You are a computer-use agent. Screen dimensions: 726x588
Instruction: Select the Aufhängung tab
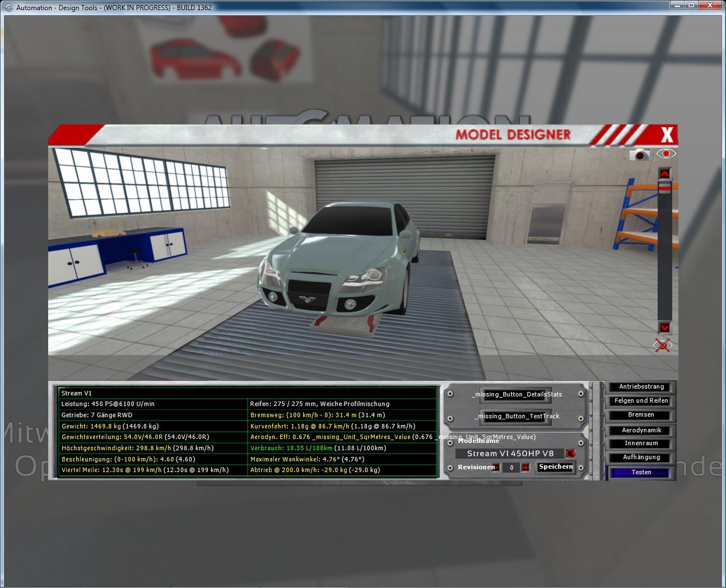(x=641, y=458)
